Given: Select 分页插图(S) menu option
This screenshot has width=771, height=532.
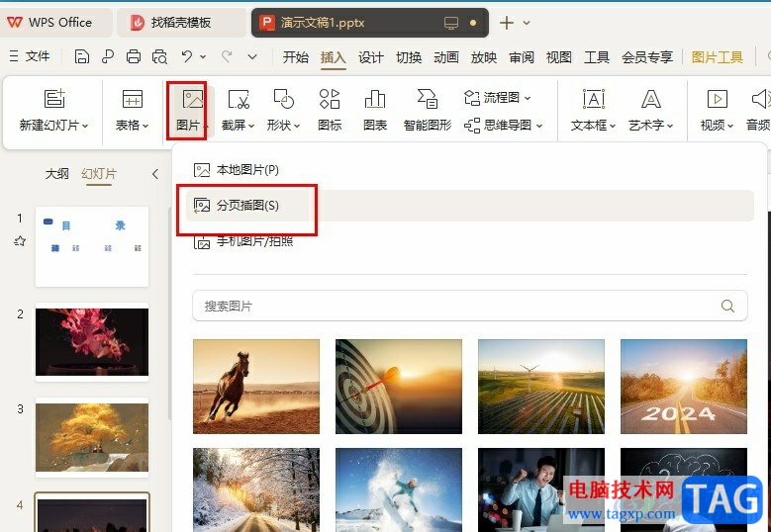Looking at the screenshot, I should click(470, 206).
